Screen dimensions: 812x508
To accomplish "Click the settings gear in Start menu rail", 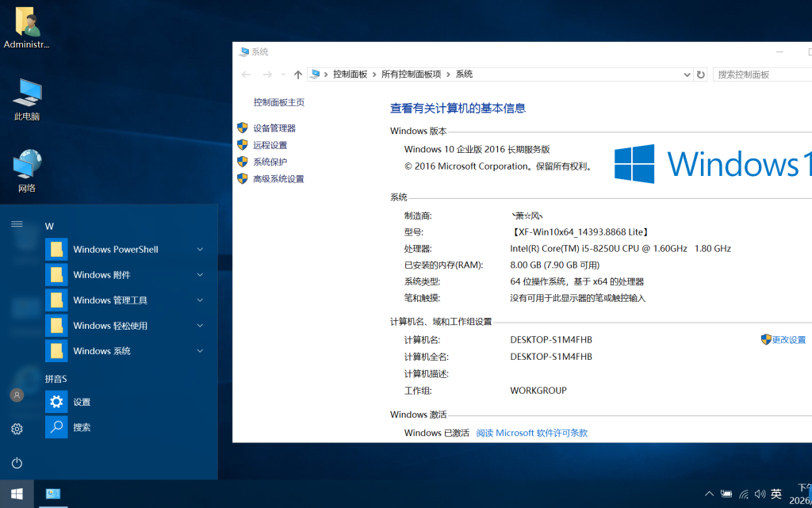I will (x=17, y=429).
